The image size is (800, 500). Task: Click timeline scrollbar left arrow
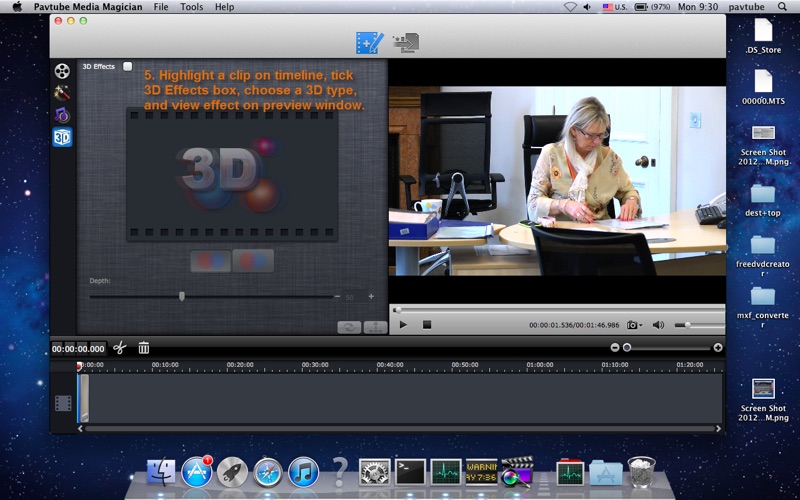pos(80,429)
